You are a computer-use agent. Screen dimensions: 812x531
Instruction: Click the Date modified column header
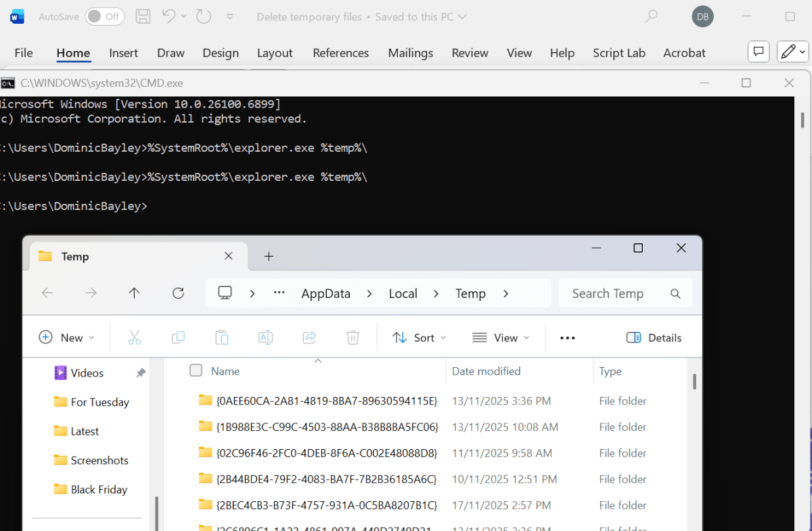[486, 371]
